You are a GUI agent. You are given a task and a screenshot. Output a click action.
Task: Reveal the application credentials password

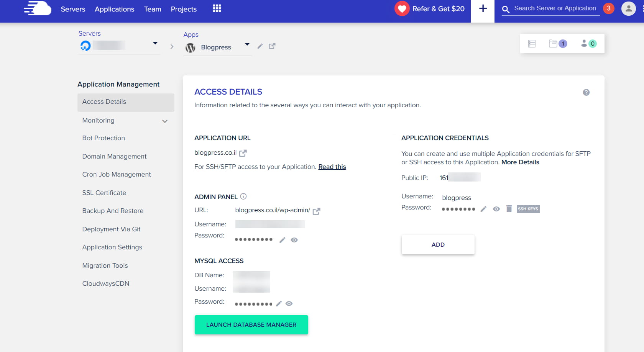click(496, 209)
